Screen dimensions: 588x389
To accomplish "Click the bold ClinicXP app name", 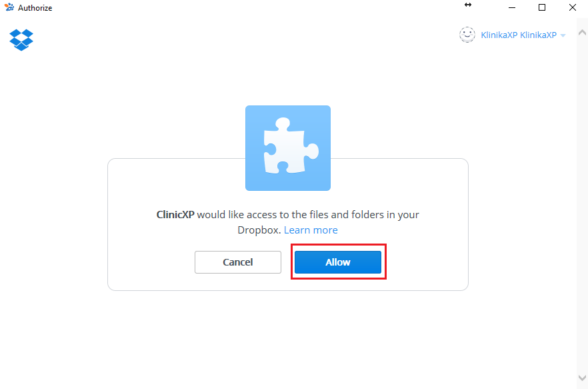I will 175,214.
